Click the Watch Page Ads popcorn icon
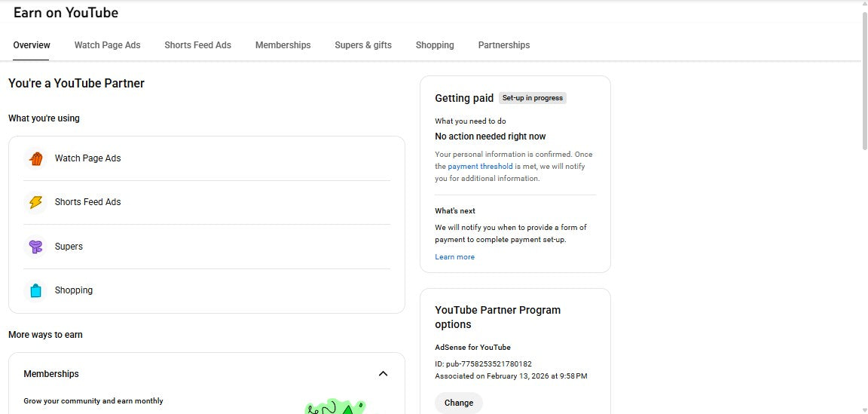This screenshot has height=414, width=868. [x=36, y=158]
